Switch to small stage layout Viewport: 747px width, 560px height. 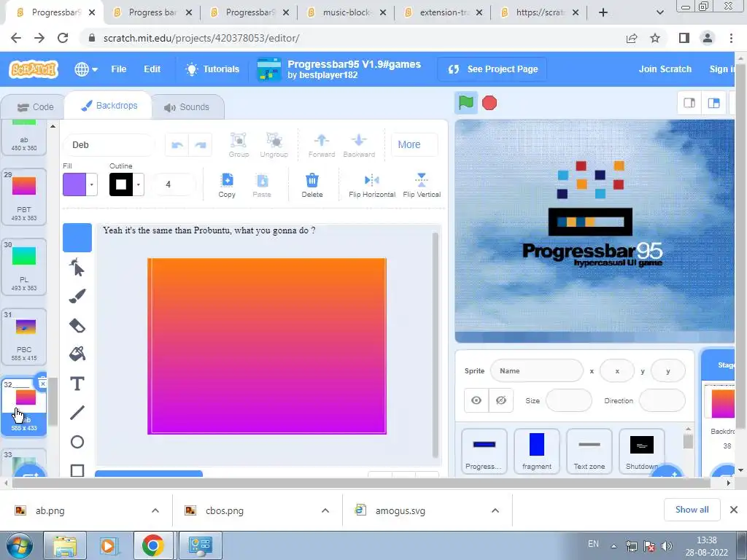point(689,103)
